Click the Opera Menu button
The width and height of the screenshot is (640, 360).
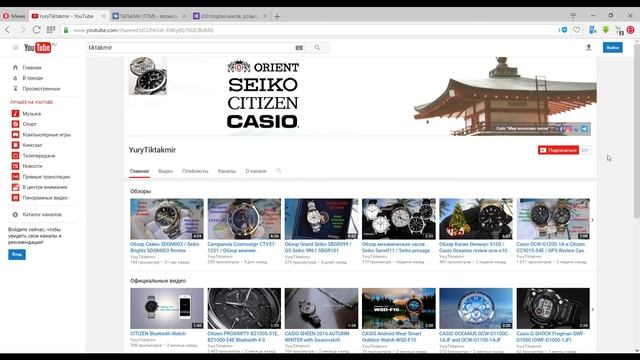click(x=14, y=16)
